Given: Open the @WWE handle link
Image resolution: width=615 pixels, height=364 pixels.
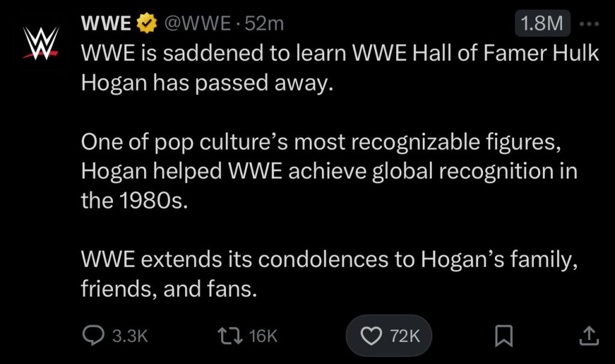Looking at the screenshot, I should (x=196, y=23).
